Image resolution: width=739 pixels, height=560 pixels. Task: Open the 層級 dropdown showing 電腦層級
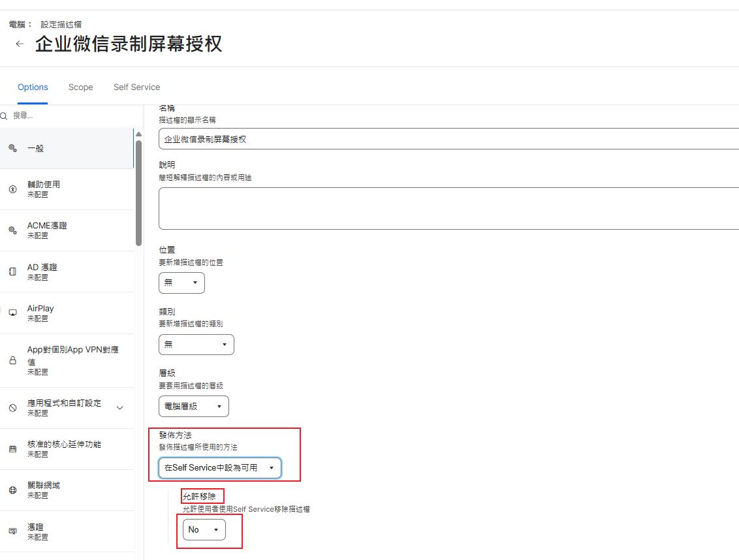(x=194, y=406)
